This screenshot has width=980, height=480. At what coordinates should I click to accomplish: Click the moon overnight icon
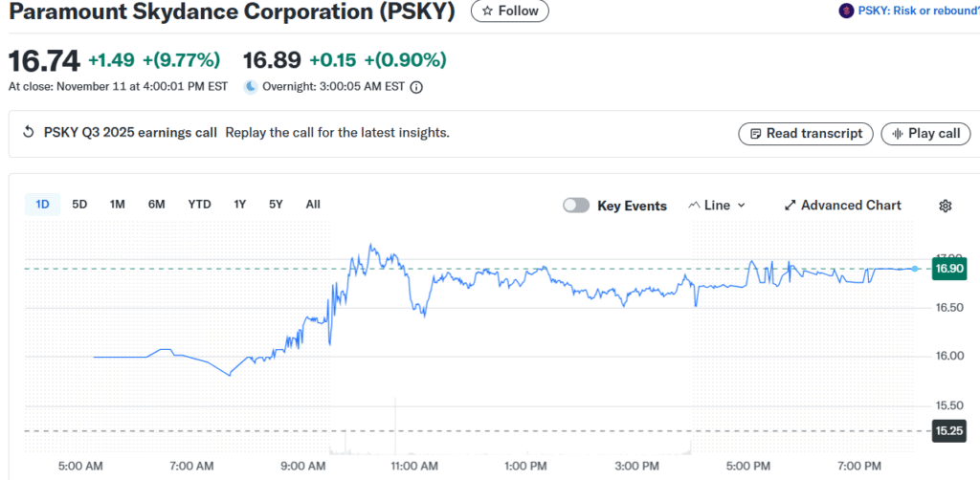click(x=251, y=87)
